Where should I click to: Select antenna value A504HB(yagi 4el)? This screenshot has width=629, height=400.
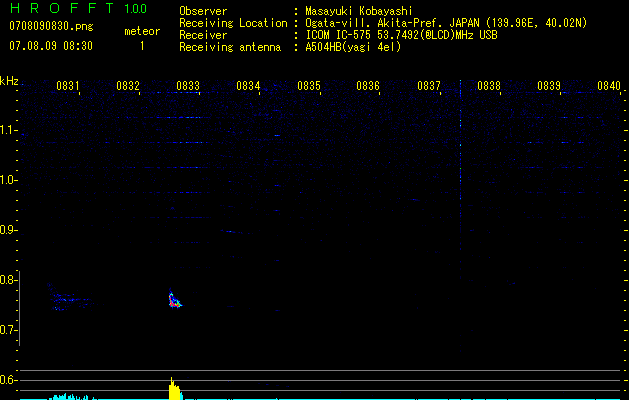coord(353,47)
